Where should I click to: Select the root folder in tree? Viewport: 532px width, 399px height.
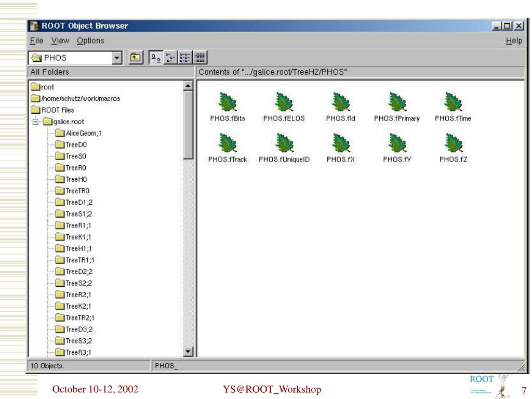pos(43,87)
